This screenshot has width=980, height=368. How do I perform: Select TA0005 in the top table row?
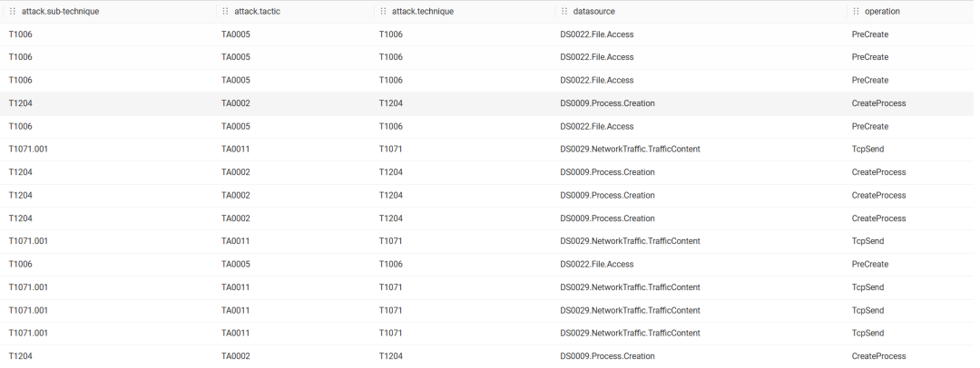236,34
